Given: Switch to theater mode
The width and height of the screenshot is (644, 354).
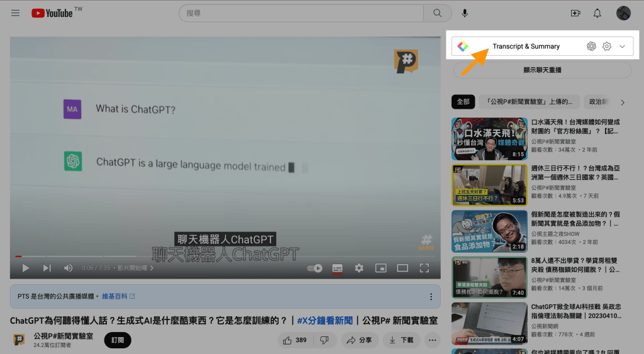Looking at the screenshot, I should tap(402, 268).
